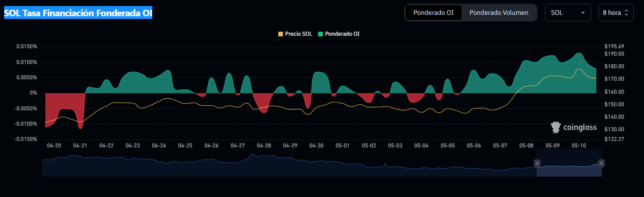The width and height of the screenshot is (644, 197).
Task: Click the 0% left axis label
Action: 34,93
